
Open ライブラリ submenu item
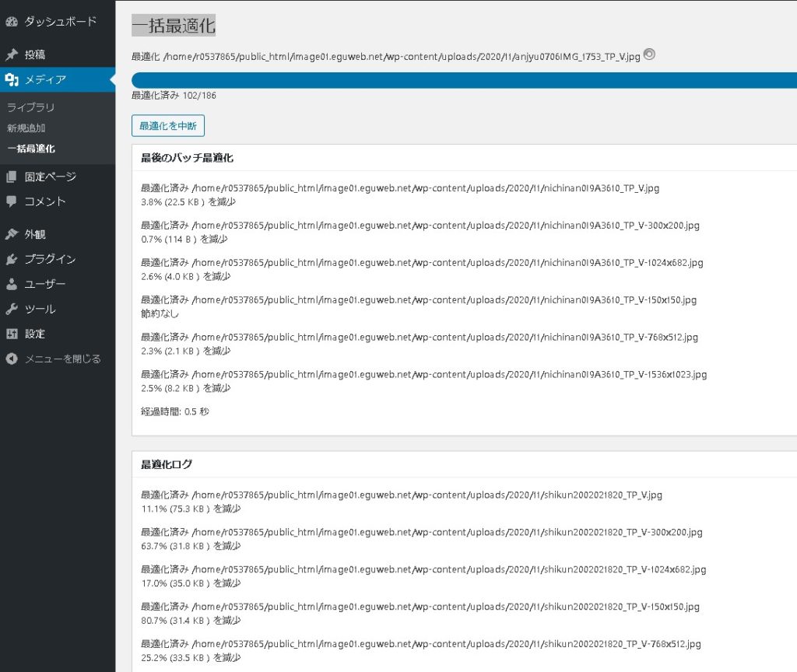pyautogui.click(x=31, y=107)
